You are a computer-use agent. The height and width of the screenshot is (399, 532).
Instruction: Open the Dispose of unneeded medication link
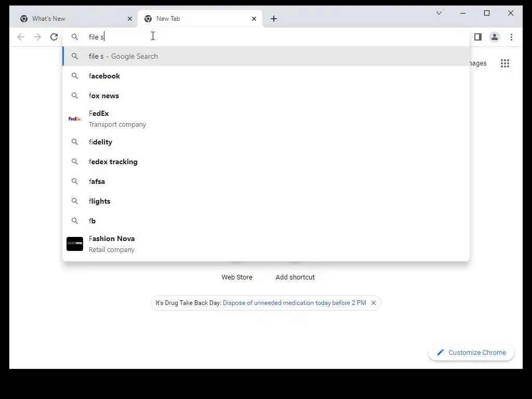(295, 303)
